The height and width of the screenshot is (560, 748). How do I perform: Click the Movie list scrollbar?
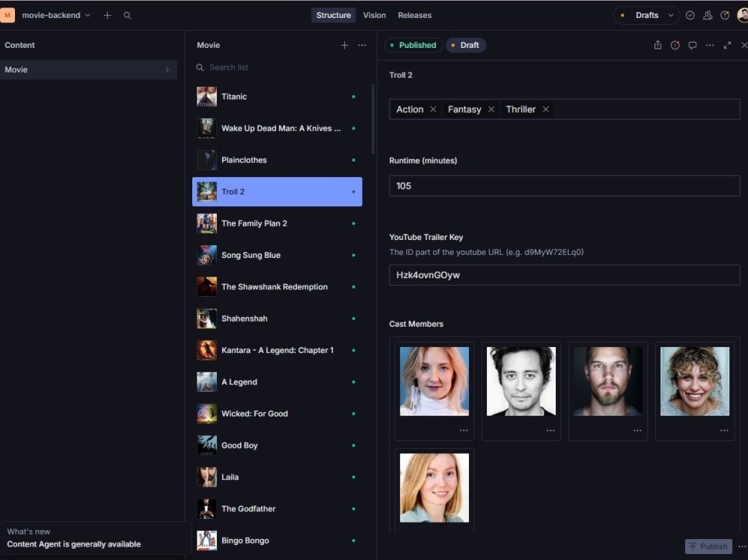click(373, 119)
